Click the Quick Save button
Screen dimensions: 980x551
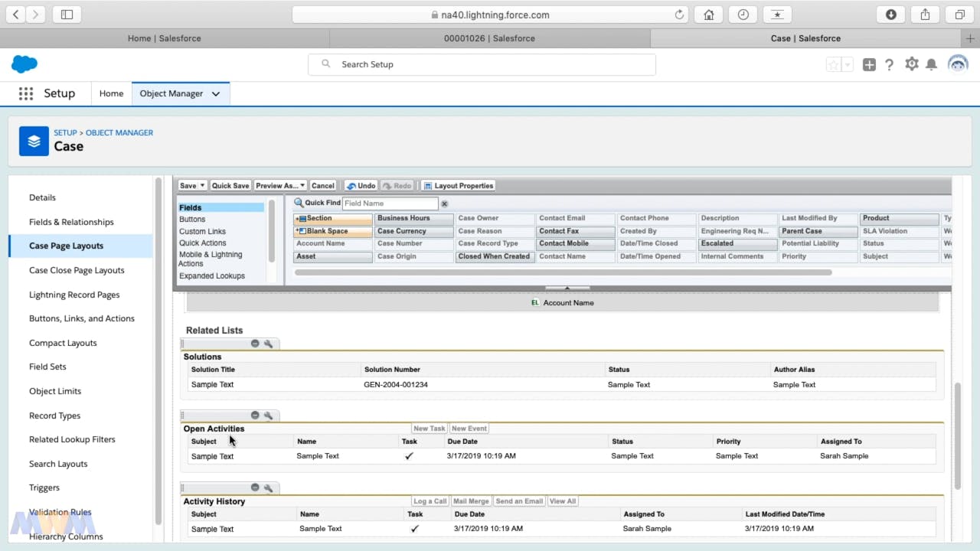pos(230,185)
